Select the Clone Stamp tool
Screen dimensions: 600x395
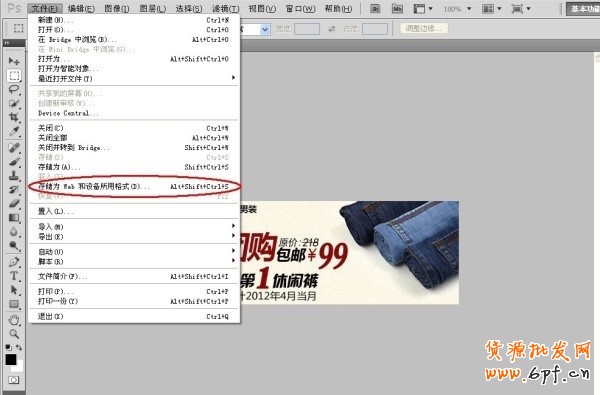pos(14,176)
